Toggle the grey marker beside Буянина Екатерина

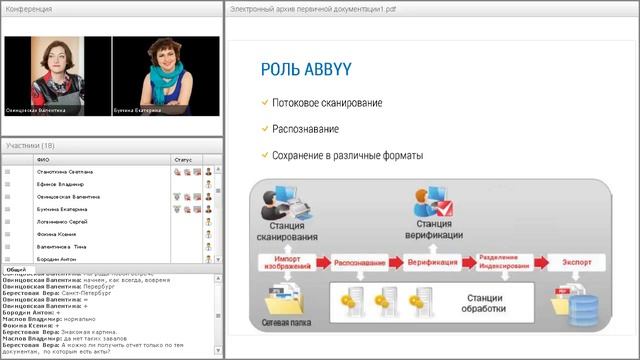click(7, 209)
